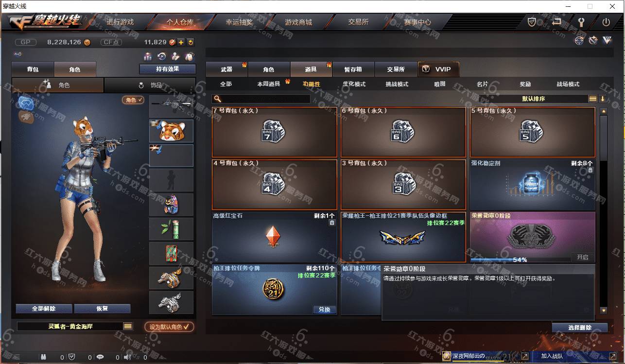625x364 pixels.
Task: Expand the 灵狐者-黄金海岸 character list
Action: [128, 326]
